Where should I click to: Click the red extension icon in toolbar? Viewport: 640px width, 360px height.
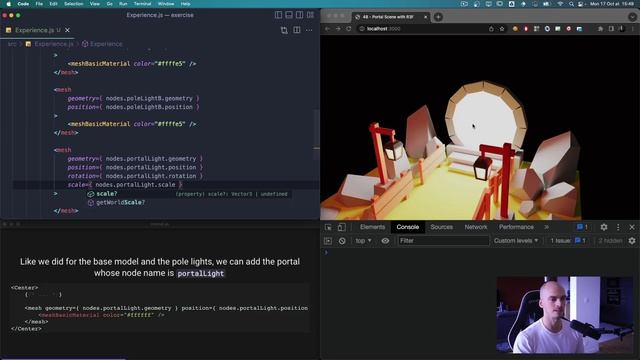[x=526, y=29]
